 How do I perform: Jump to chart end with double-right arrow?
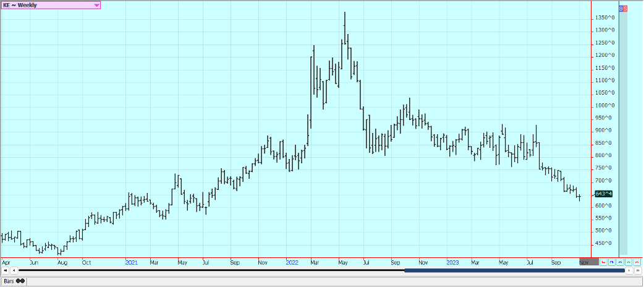click(637, 270)
